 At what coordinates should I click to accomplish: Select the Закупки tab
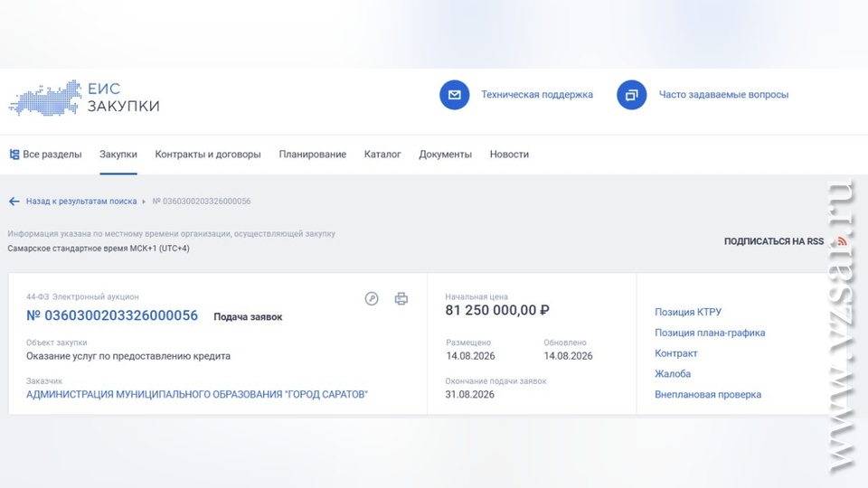(x=118, y=155)
